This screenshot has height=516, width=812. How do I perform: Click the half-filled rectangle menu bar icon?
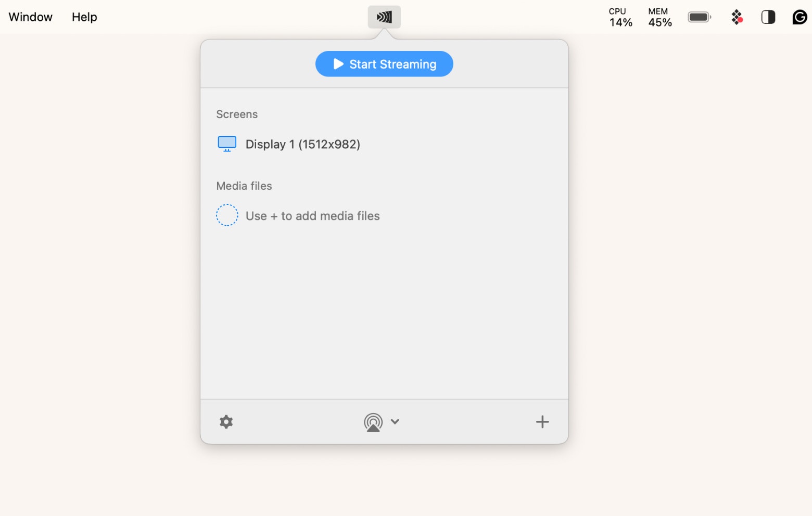(x=768, y=17)
